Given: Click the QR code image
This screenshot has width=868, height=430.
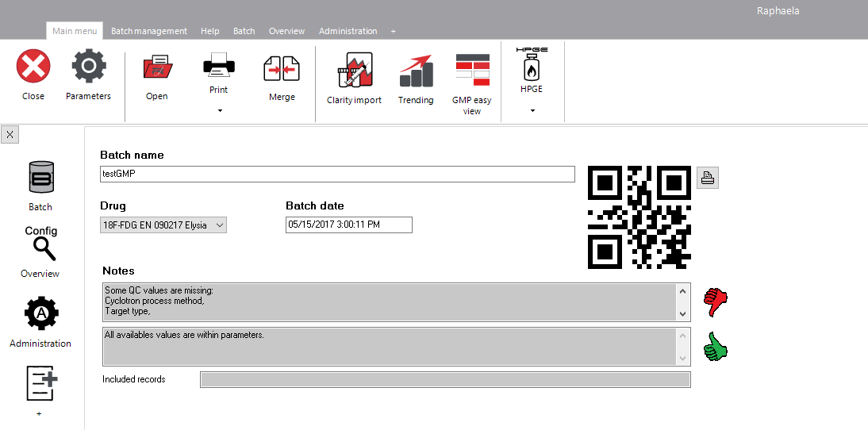Looking at the screenshot, I should (639, 217).
